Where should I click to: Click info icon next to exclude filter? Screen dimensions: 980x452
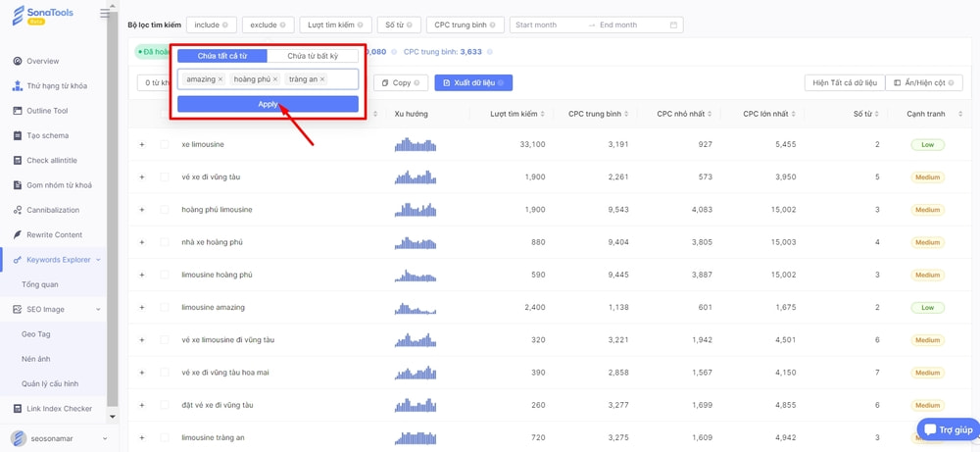click(282, 25)
